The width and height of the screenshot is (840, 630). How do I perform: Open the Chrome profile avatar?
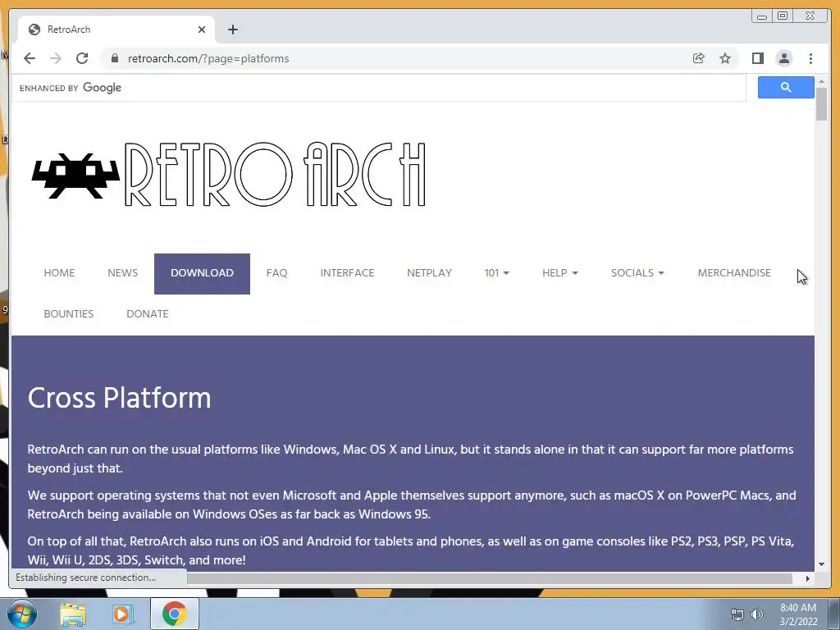coord(783,58)
